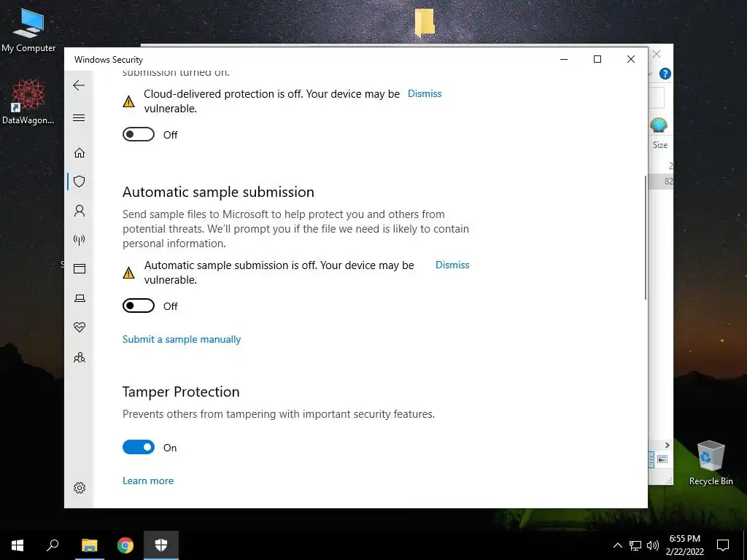Click Submit a sample manually link
This screenshot has height=560, width=747.
point(182,340)
